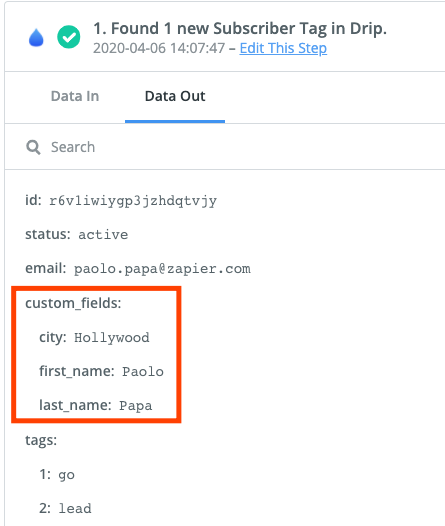Click into the Search input field
Screen dimensions: 445x526
(235, 147)
